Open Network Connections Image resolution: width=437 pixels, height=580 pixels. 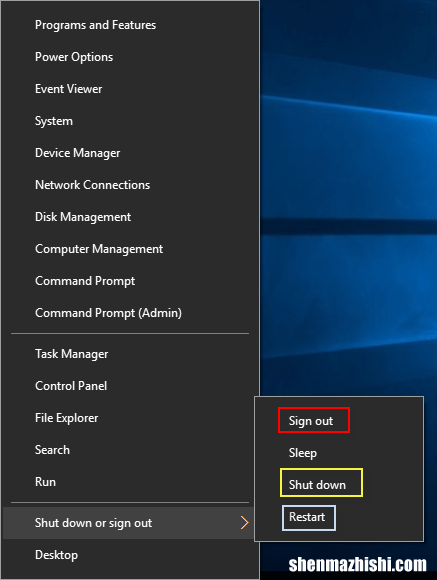click(130, 185)
